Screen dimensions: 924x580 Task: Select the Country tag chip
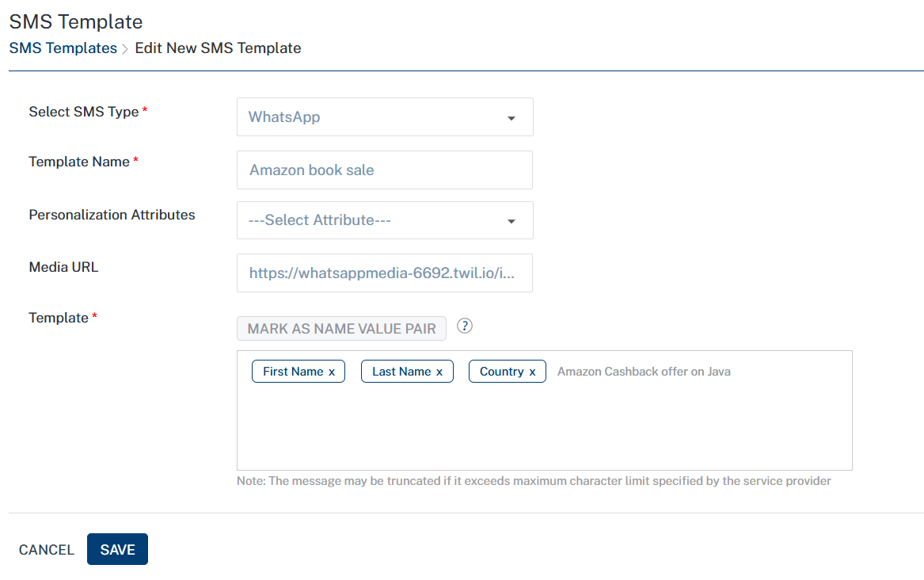(500, 372)
